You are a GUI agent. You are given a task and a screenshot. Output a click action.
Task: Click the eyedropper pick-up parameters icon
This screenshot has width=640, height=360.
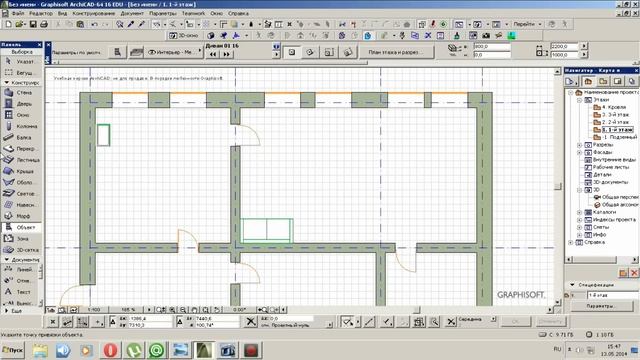131,24
